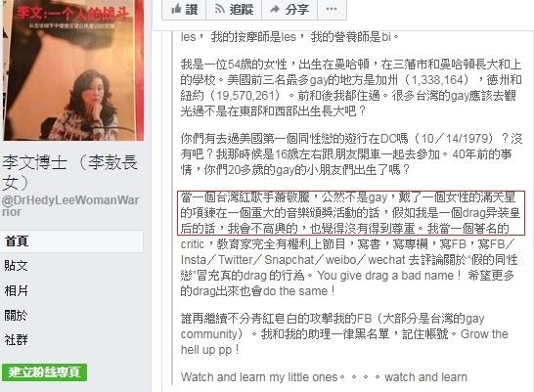Image resolution: width=534 pixels, height=392 pixels.
Task: Open the 首頁 home tab
Action: point(71,241)
